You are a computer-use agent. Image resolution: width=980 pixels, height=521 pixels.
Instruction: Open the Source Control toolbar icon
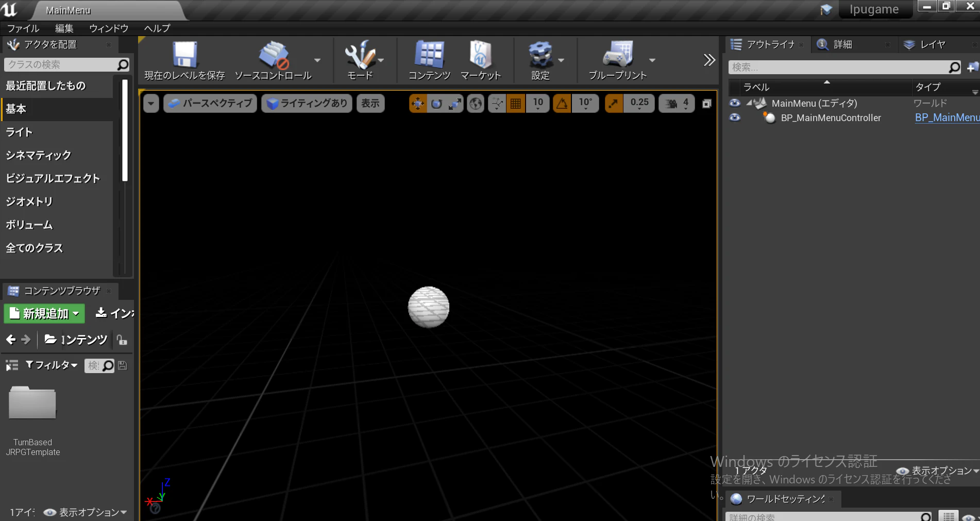point(274,55)
